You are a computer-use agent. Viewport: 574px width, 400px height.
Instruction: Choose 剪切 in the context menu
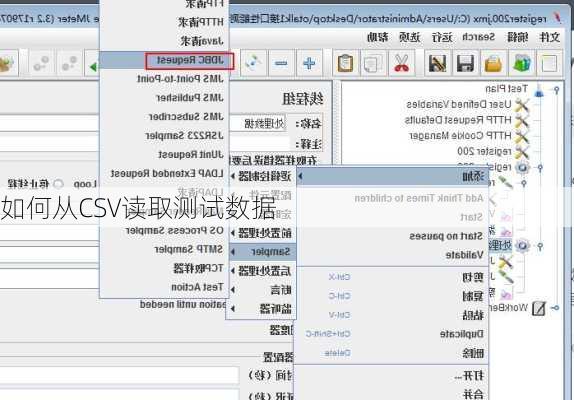(x=392, y=277)
